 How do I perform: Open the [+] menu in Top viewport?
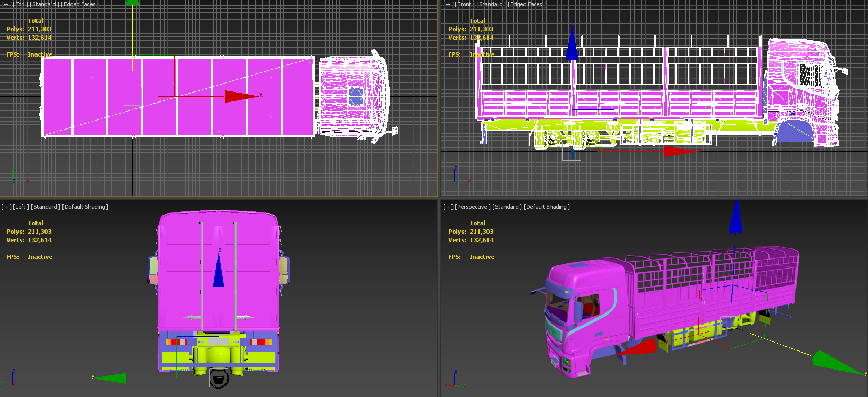tap(6, 4)
